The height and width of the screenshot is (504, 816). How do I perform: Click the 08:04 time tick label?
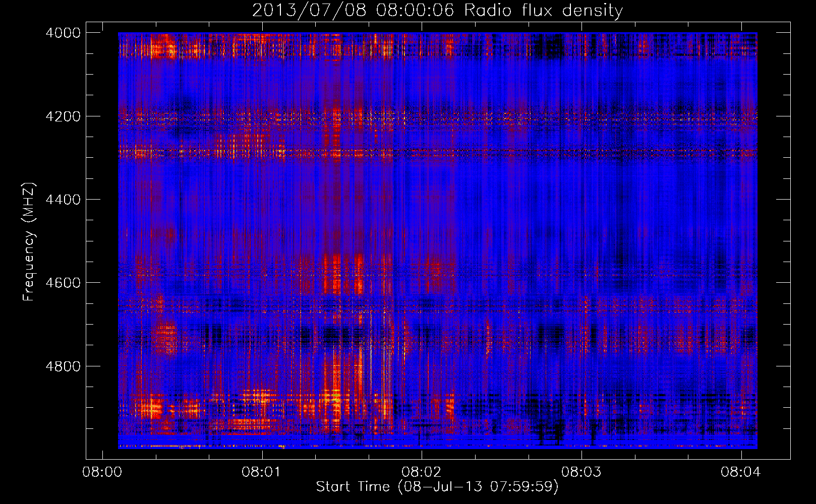741,472
